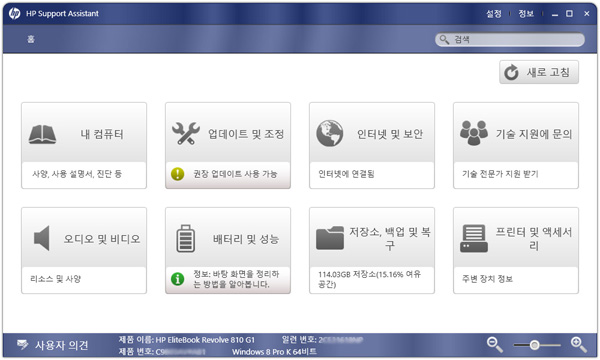Open 설정 in the title bar

[494, 14]
